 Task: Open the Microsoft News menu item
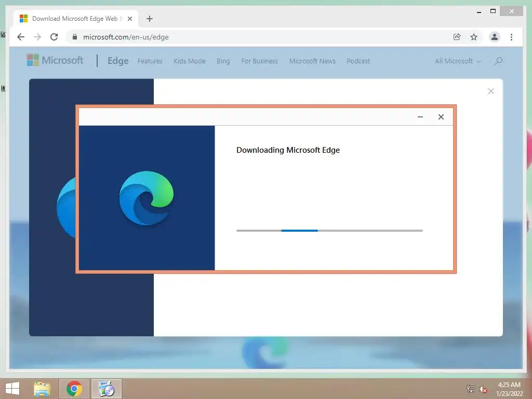(312, 61)
